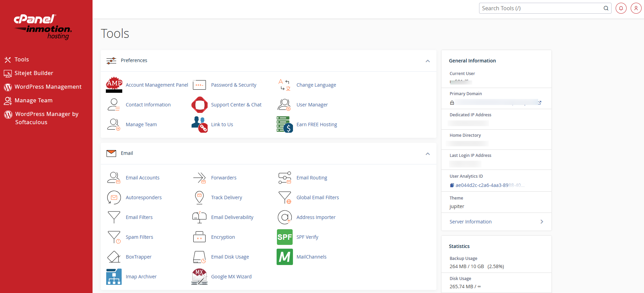
Task: Click the Address Importer icon
Action: coord(284,217)
